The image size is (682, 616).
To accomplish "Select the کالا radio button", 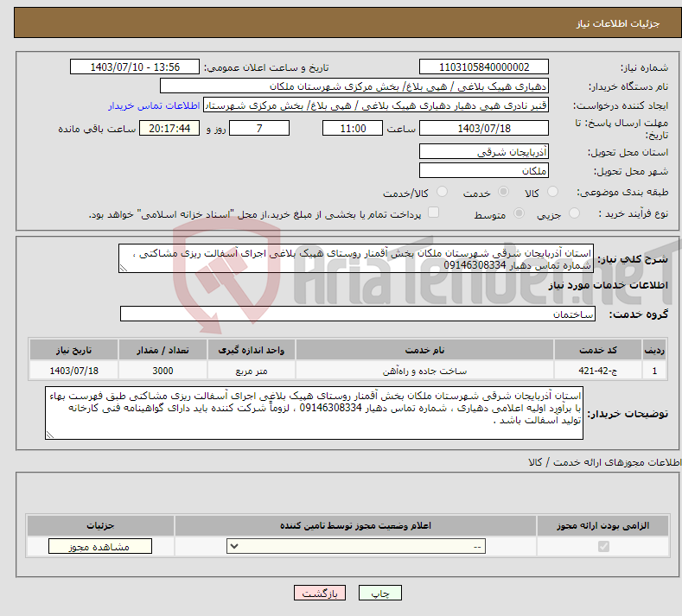I will 552,192.
